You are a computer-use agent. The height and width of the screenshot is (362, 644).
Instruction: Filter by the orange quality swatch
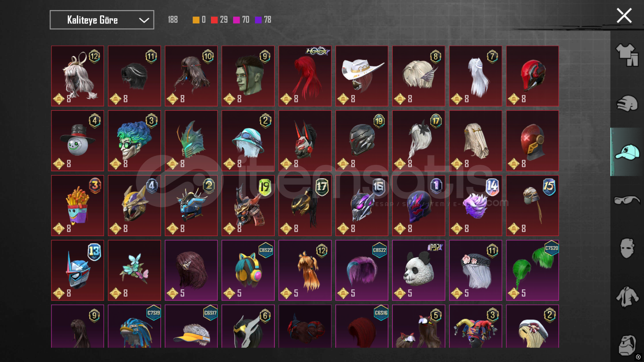(196, 20)
